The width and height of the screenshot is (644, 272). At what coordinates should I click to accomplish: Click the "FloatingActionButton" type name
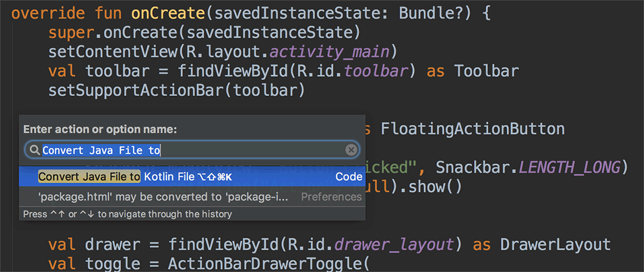pos(472,129)
